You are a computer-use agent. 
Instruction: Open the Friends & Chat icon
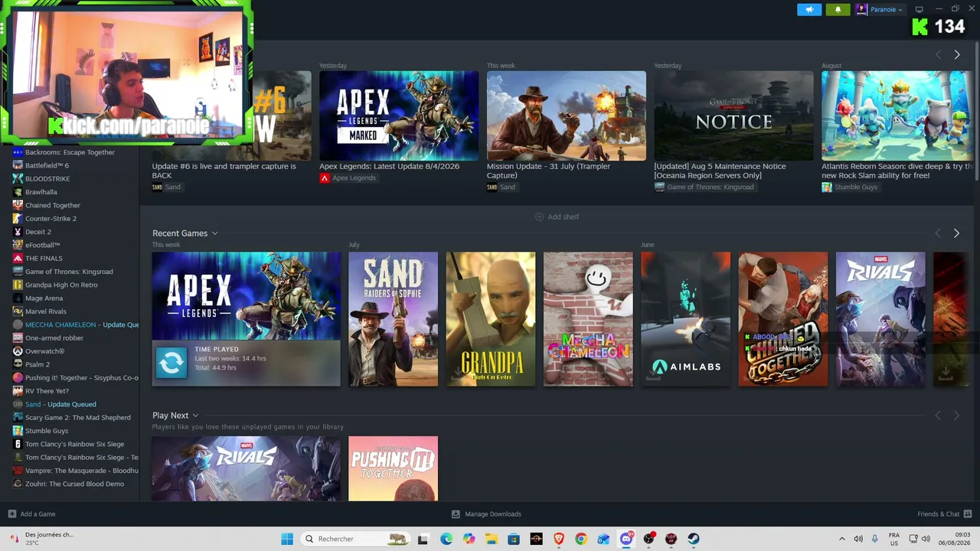coord(968,514)
